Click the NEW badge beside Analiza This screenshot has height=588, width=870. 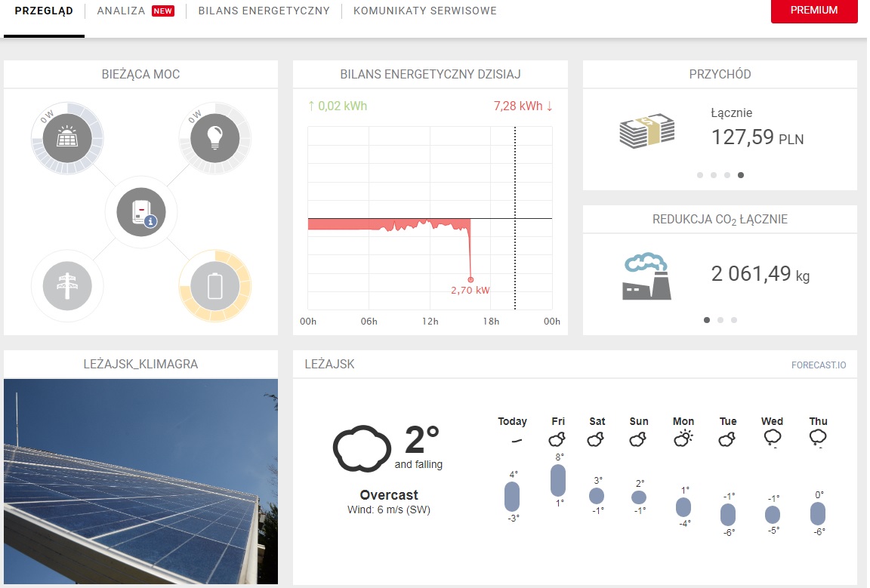[163, 11]
